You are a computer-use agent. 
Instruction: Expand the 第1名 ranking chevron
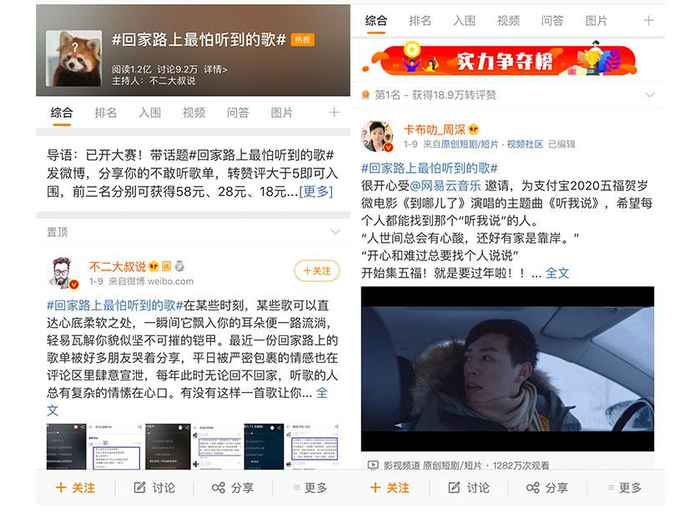pyautogui.click(x=650, y=95)
